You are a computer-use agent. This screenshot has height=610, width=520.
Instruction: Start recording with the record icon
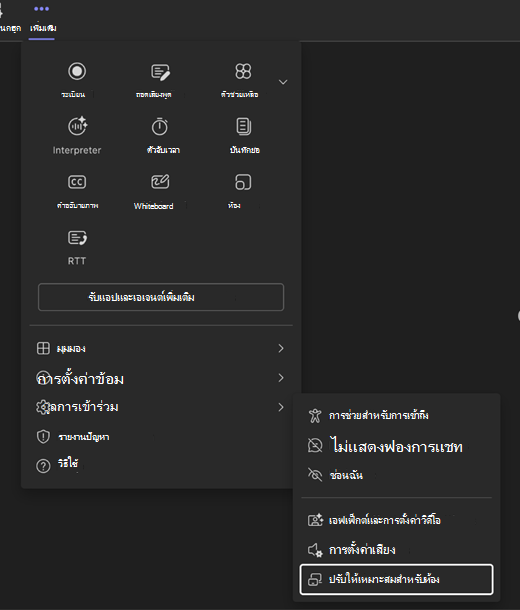(77, 71)
